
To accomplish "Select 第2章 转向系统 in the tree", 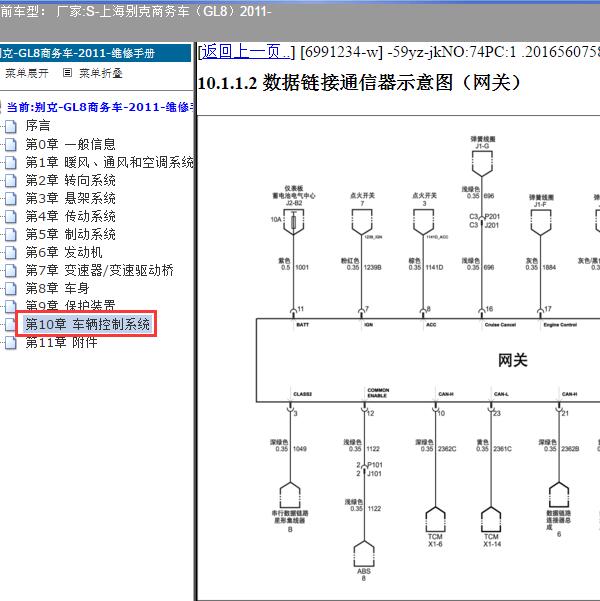I will (x=71, y=181).
